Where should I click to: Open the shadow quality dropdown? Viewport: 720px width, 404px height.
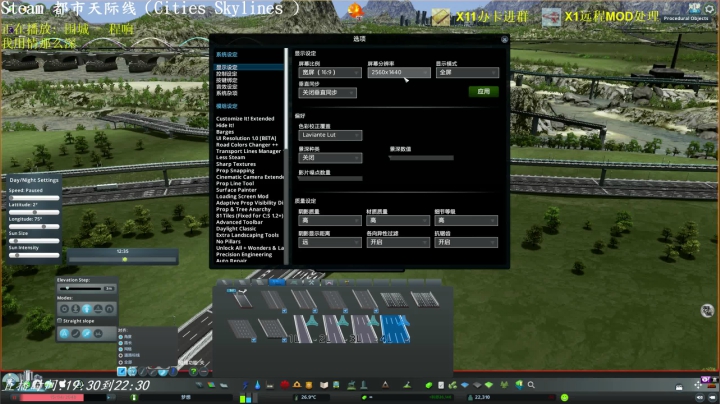pyautogui.click(x=330, y=221)
